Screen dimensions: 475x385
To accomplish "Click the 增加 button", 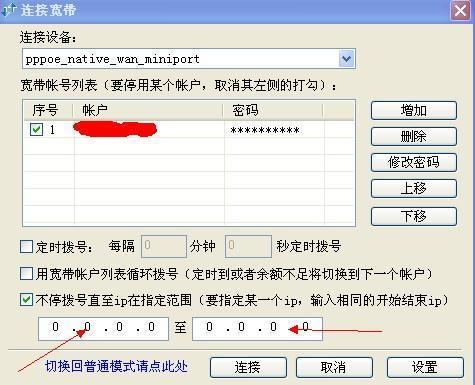I will pos(413,110).
